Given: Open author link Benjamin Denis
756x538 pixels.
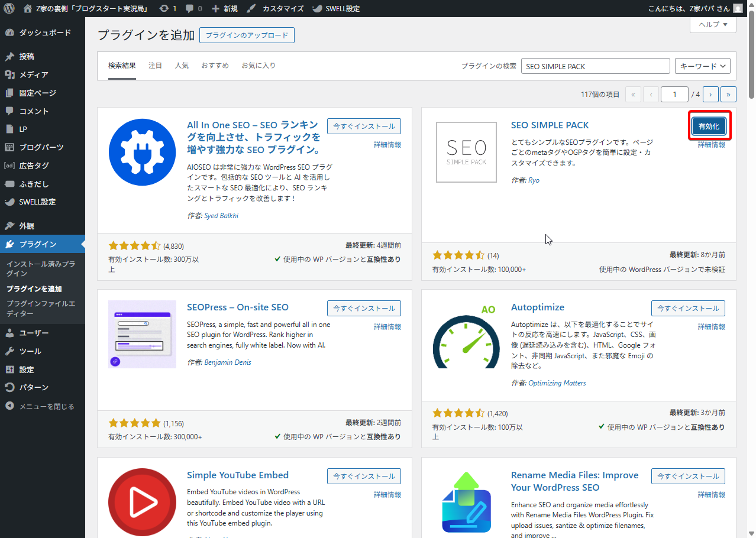Looking at the screenshot, I should tap(228, 362).
